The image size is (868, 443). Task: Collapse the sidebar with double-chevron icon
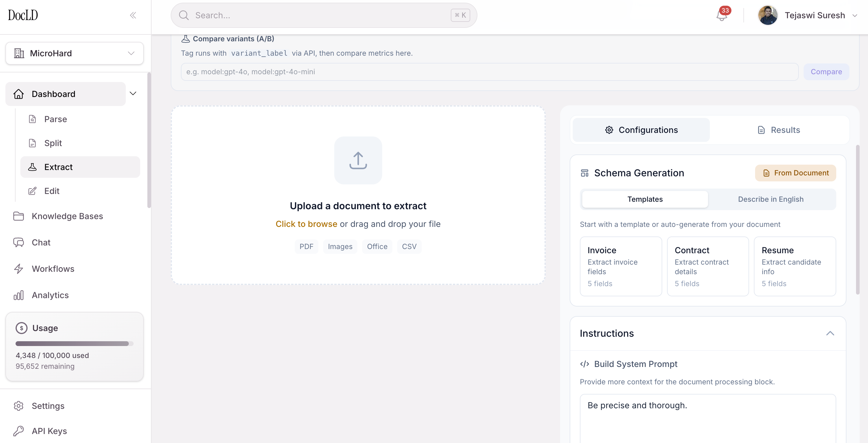tap(133, 15)
